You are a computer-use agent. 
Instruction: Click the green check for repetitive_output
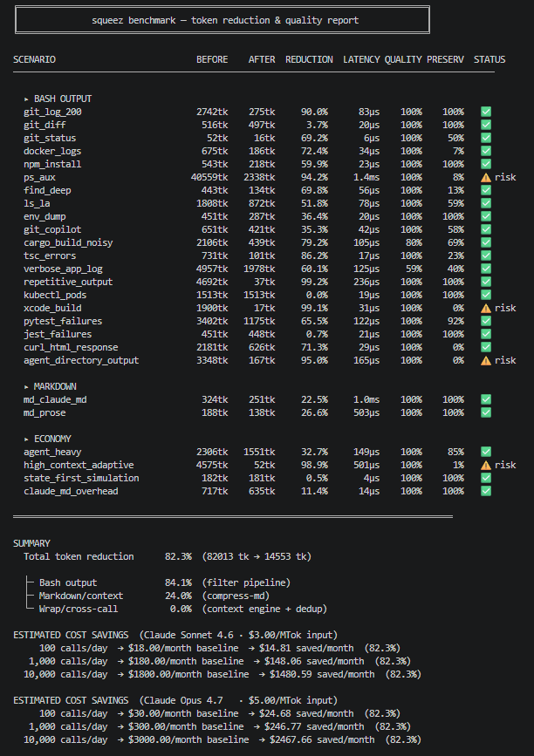[x=486, y=282]
